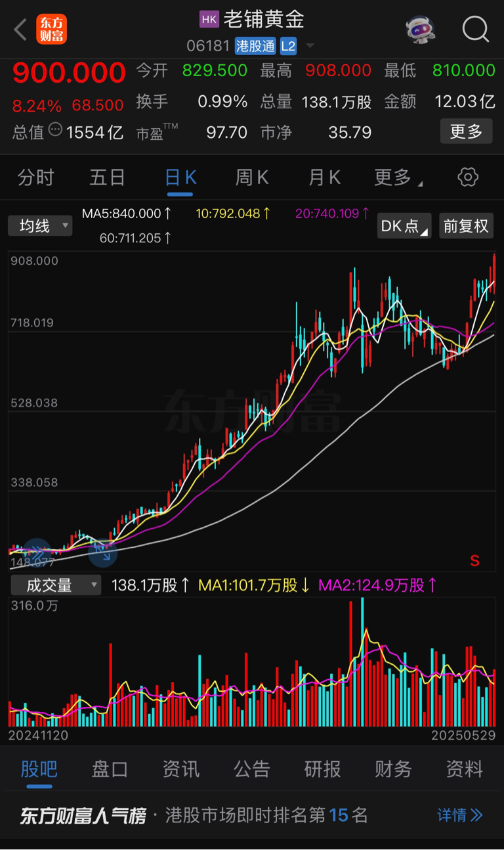Tap the left blue arrow marker on chart

[x=36, y=552]
